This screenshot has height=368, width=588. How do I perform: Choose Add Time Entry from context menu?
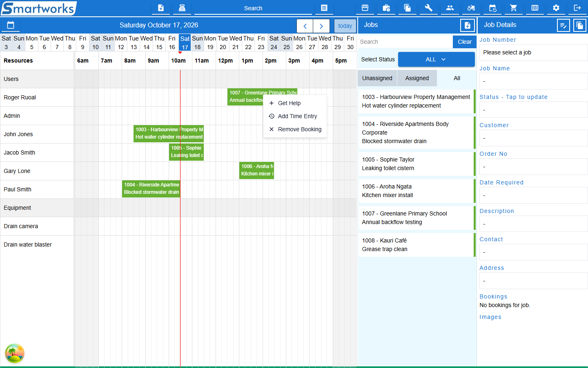pos(295,116)
